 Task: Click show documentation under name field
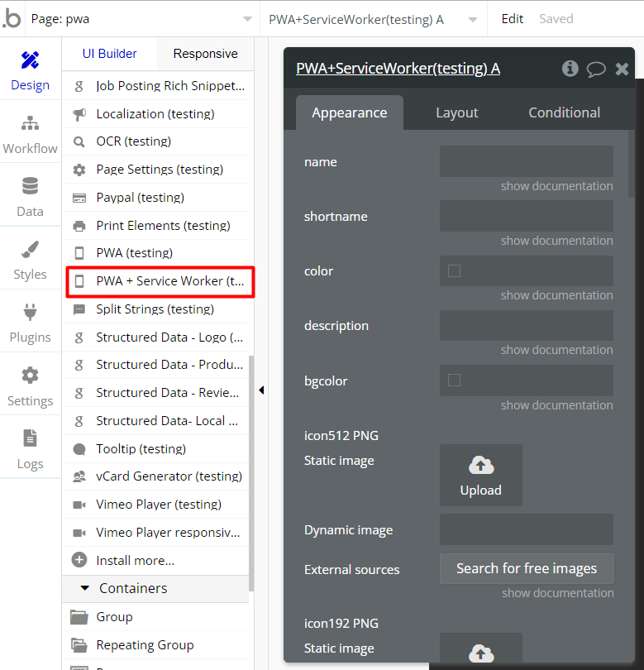click(556, 186)
